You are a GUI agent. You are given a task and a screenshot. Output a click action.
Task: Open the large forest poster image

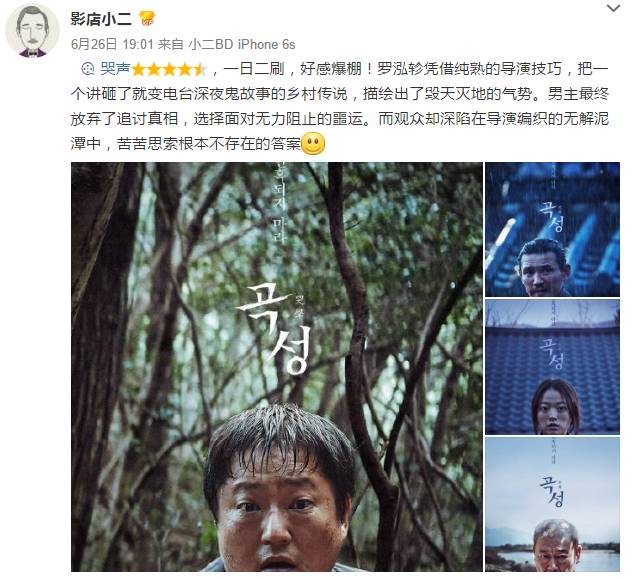[277, 367]
